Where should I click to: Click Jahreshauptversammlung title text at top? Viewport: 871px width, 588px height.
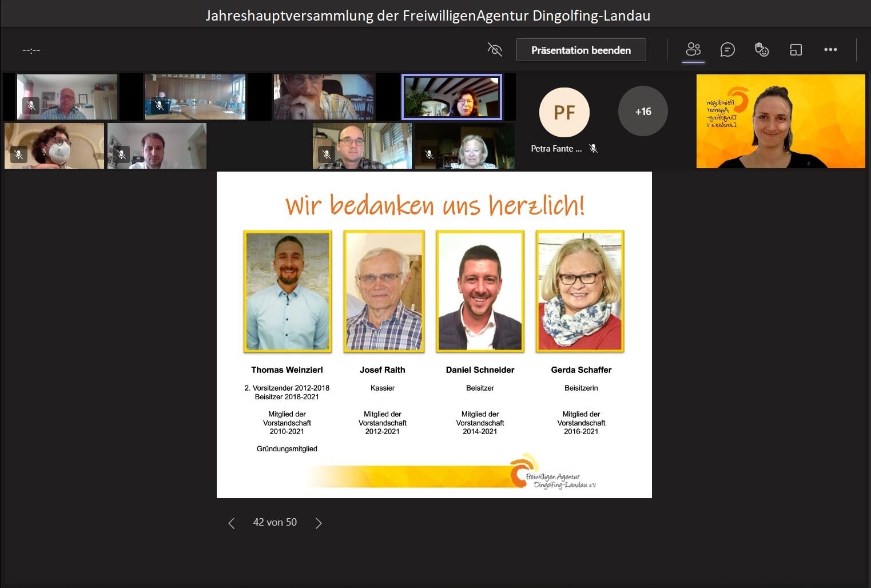[x=428, y=15]
